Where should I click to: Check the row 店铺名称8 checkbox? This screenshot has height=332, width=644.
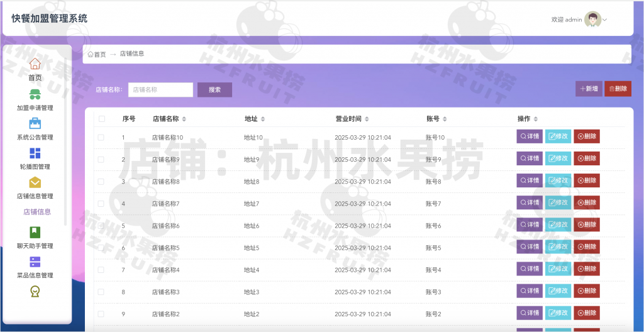pos(101,181)
